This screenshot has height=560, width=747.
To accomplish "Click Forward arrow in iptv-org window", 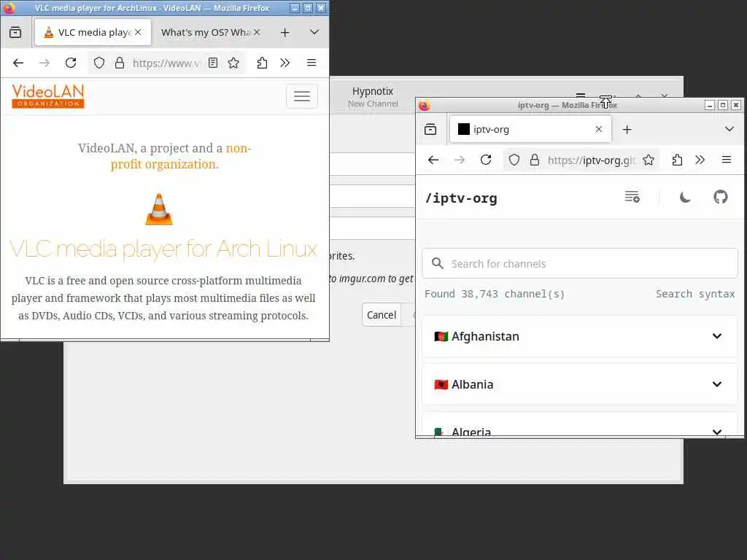I will (x=460, y=160).
